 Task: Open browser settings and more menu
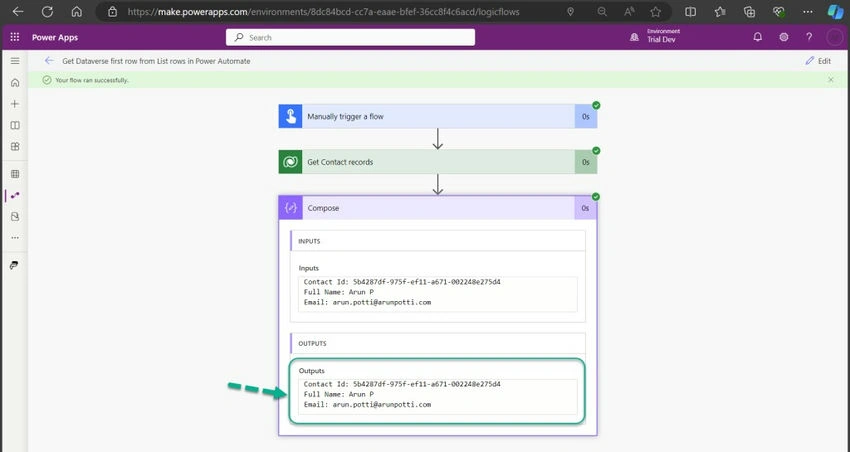click(x=808, y=11)
